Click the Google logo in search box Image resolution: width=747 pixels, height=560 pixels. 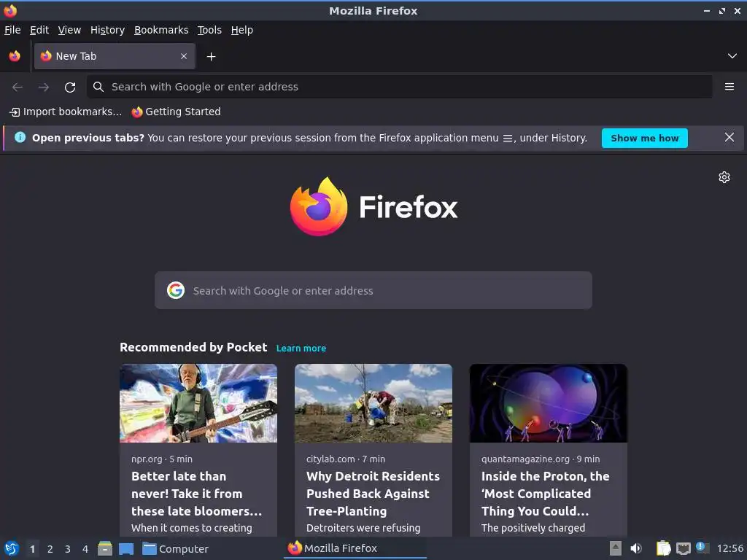point(176,290)
